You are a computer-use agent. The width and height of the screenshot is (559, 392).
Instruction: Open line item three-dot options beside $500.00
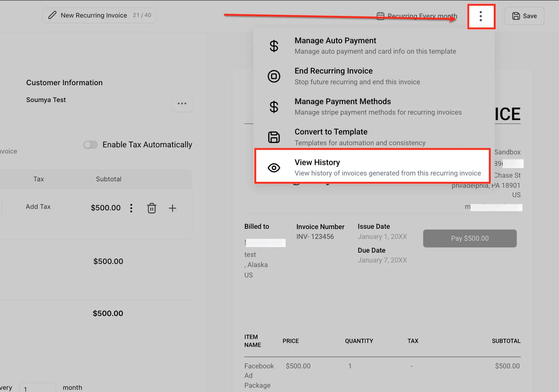coord(131,208)
